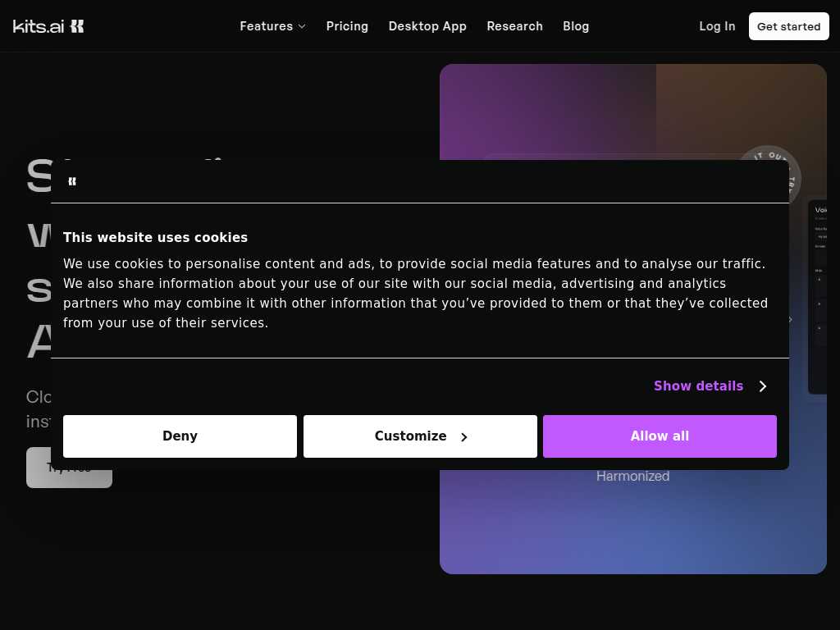Click Allow all cookies button
Screen dimensions: 840x630
(x=660, y=436)
